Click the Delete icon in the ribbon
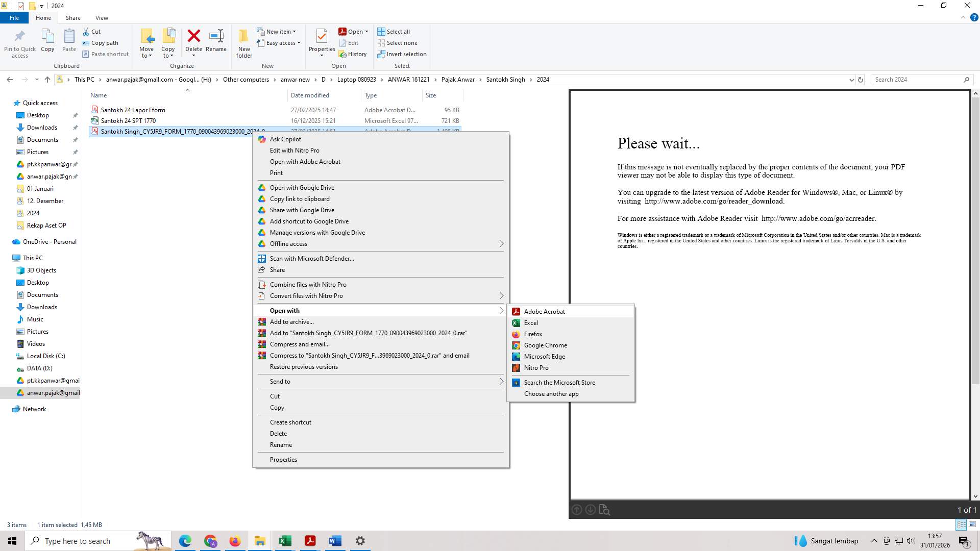This screenshot has width=980, height=551. coord(194,41)
